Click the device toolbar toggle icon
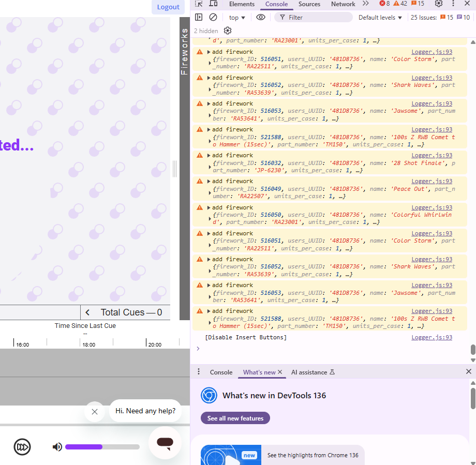The width and height of the screenshot is (476, 465). coord(213,4)
